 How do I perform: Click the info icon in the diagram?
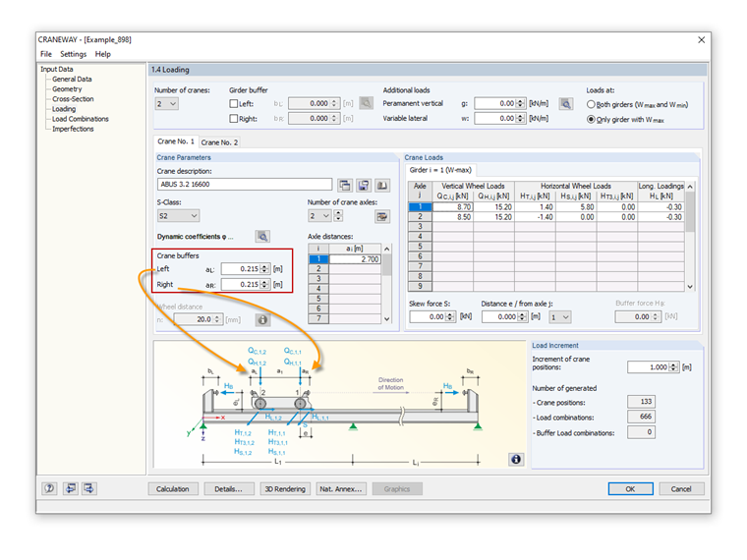(x=515, y=458)
